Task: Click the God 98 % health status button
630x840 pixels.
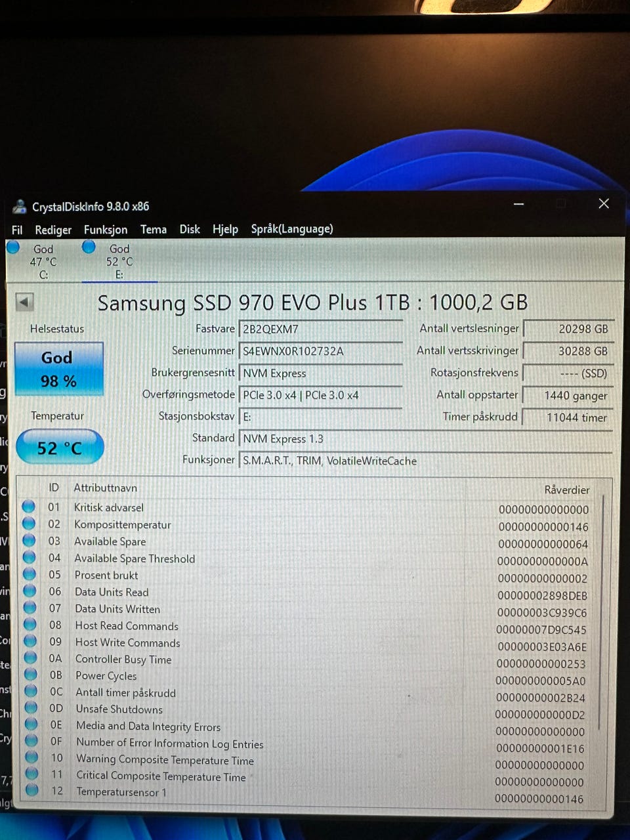Action: point(58,368)
